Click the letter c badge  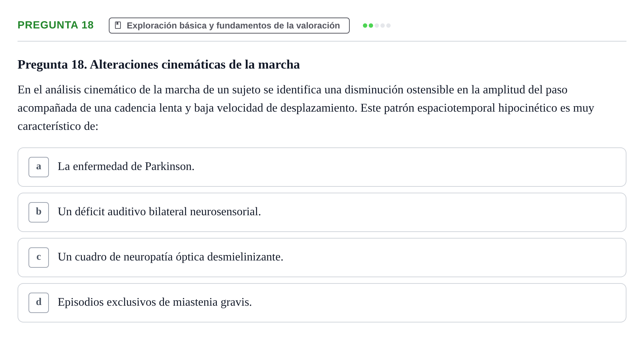pyautogui.click(x=39, y=258)
